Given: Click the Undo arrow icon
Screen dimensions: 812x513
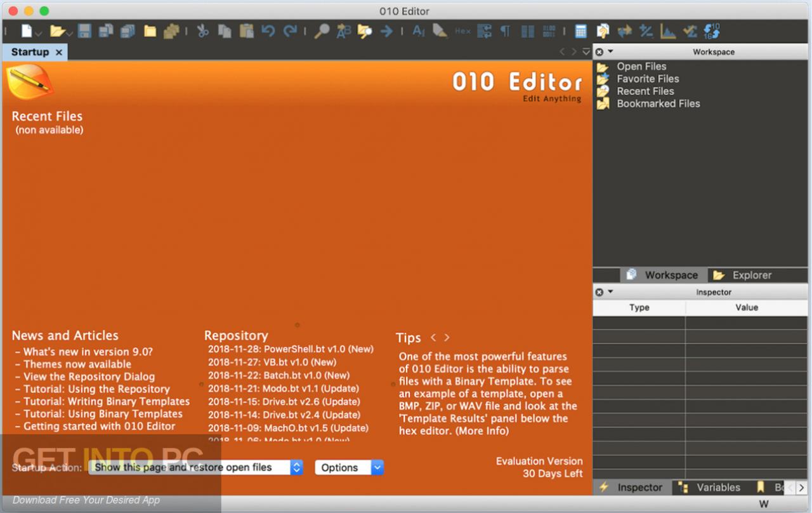Looking at the screenshot, I should click(x=268, y=30).
